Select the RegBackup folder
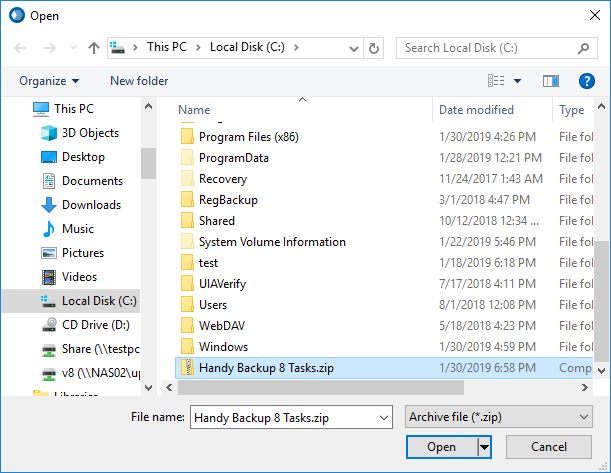The image size is (611, 473). click(228, 200)
